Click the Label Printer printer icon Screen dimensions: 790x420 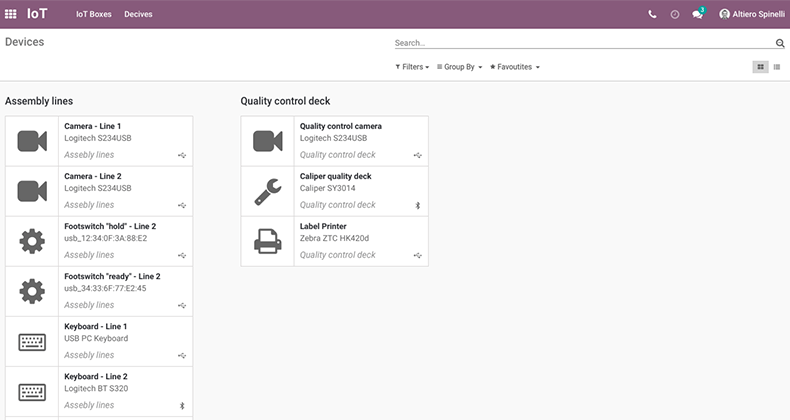pos(268,241)
